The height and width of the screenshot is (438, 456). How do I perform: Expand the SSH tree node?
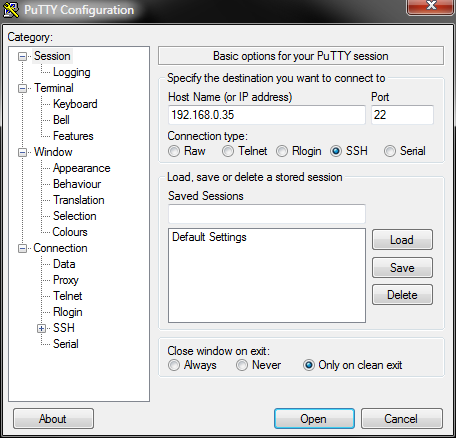coord(41,328)
